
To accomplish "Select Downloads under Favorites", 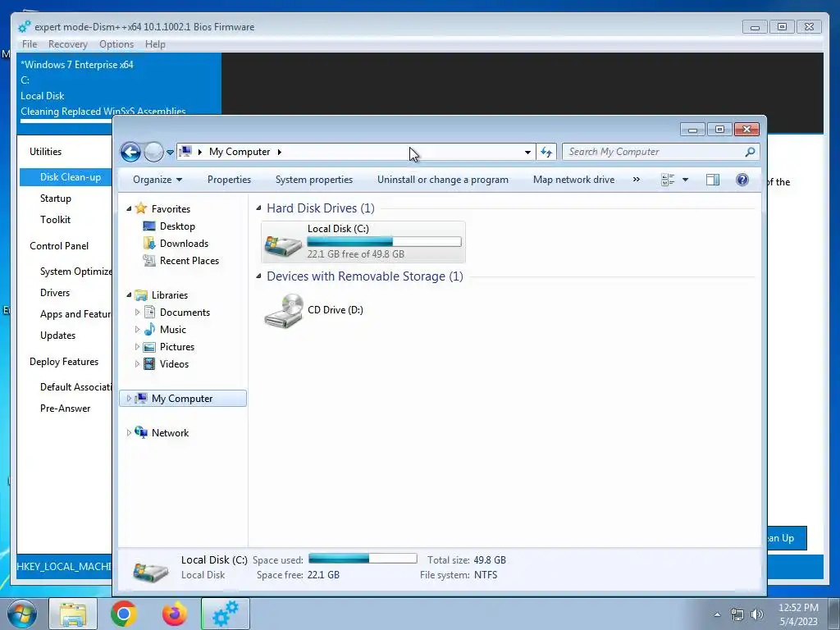I will coord(184,243).
